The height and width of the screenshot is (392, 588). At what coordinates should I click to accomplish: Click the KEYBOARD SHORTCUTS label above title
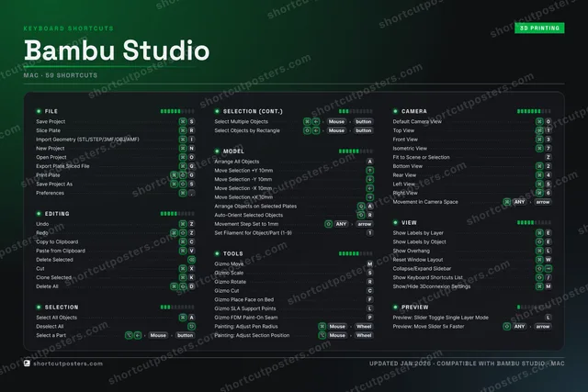(68, 28)
